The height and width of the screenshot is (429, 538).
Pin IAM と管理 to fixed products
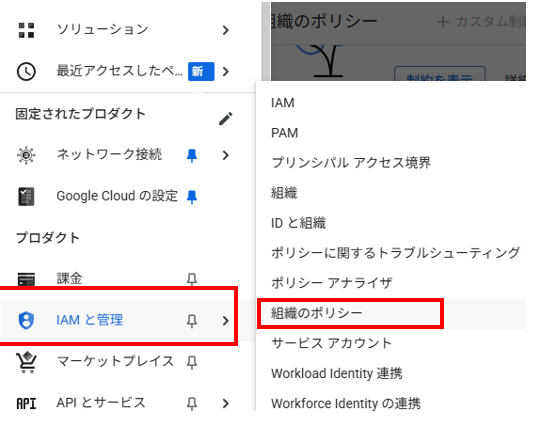[192, 321]
